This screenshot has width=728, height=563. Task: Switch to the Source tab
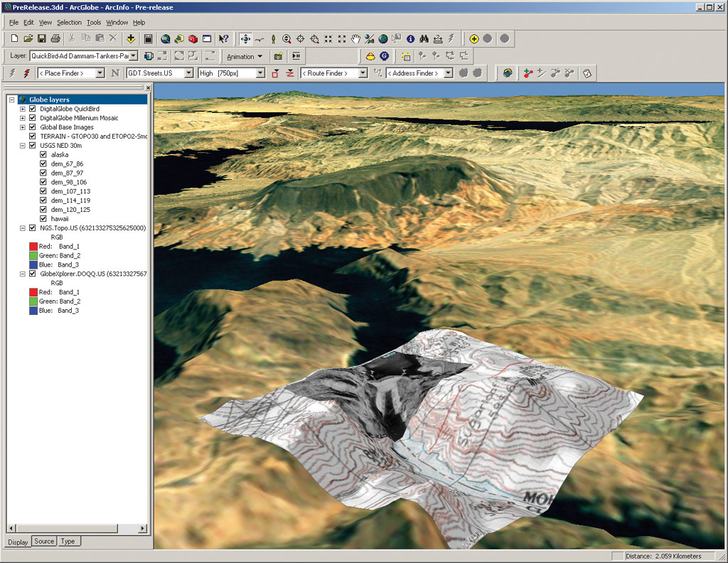pos(44,542)
